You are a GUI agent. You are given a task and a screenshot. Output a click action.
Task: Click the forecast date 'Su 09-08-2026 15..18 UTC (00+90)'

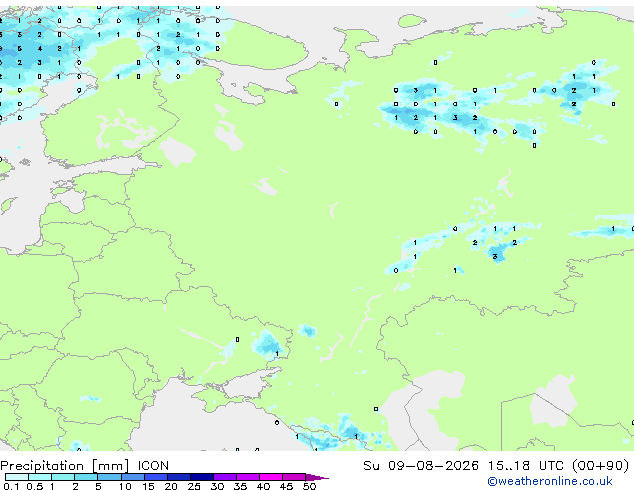496,466
